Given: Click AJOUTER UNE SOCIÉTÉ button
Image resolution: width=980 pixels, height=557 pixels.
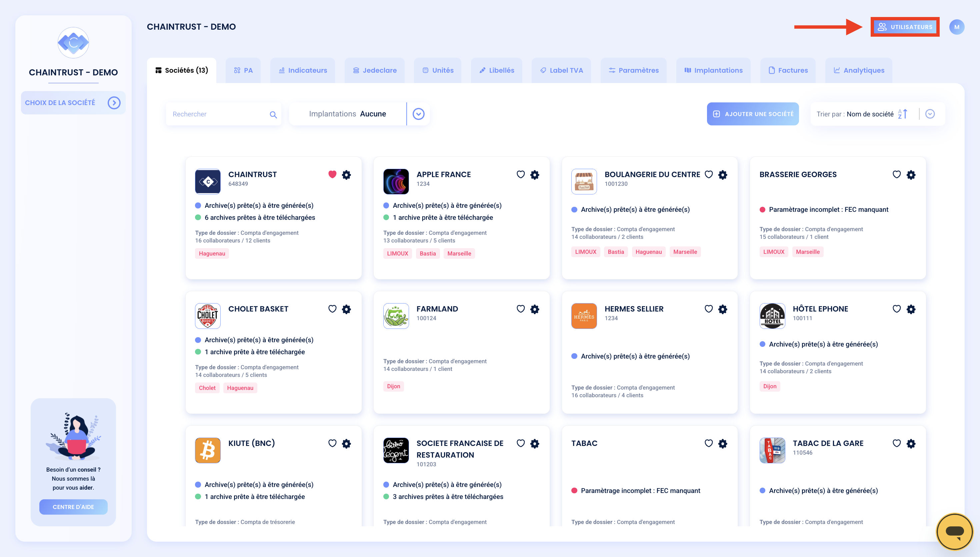Looking at the screenshot, I should 753,114.
